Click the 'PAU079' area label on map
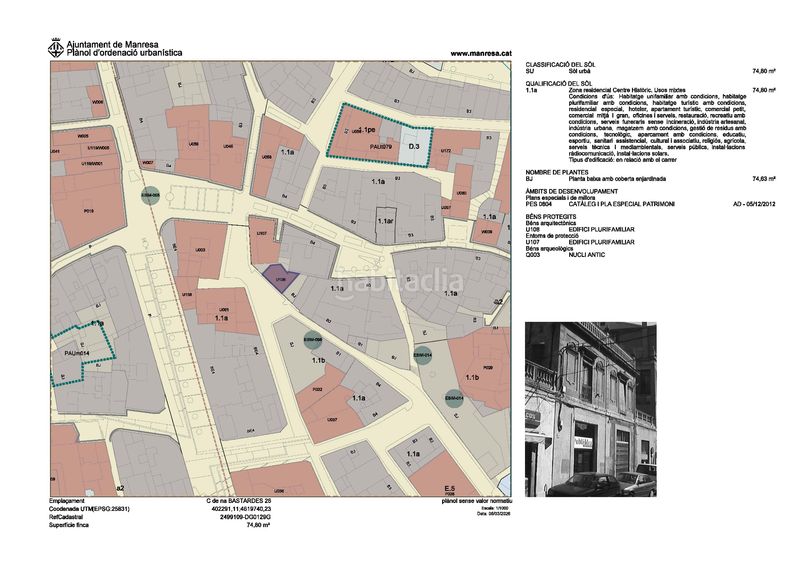This screenshot has width=800, height=565. click(x=381, y=146)
